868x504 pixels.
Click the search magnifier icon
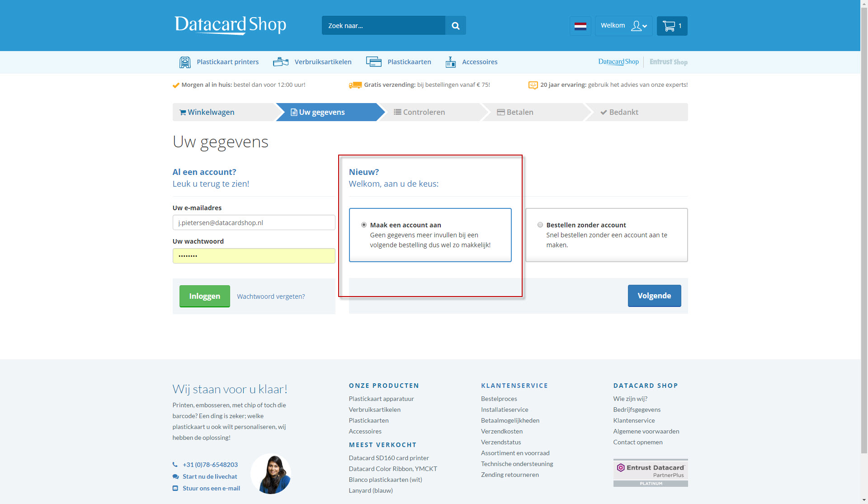455,26
